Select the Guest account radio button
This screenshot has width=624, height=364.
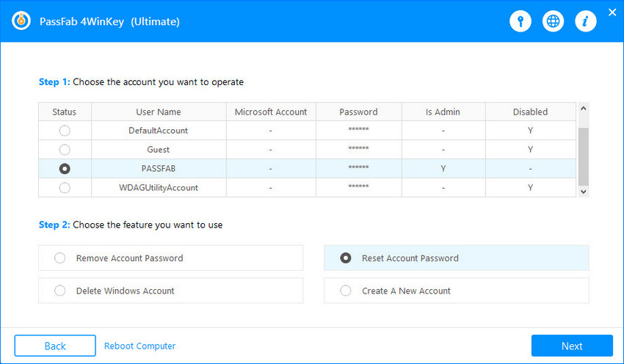point(65,150)
